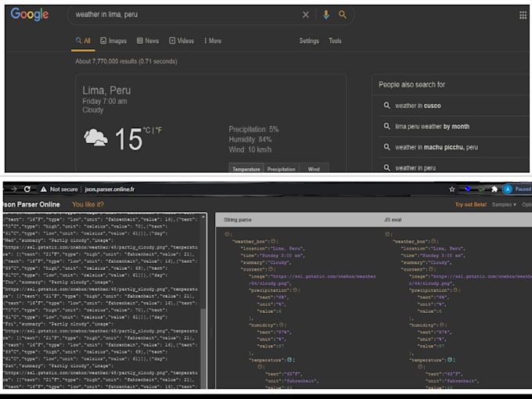Collapse weather_box node in String parse panel
Screen dimensions: 532x399
tap(273, 241)
